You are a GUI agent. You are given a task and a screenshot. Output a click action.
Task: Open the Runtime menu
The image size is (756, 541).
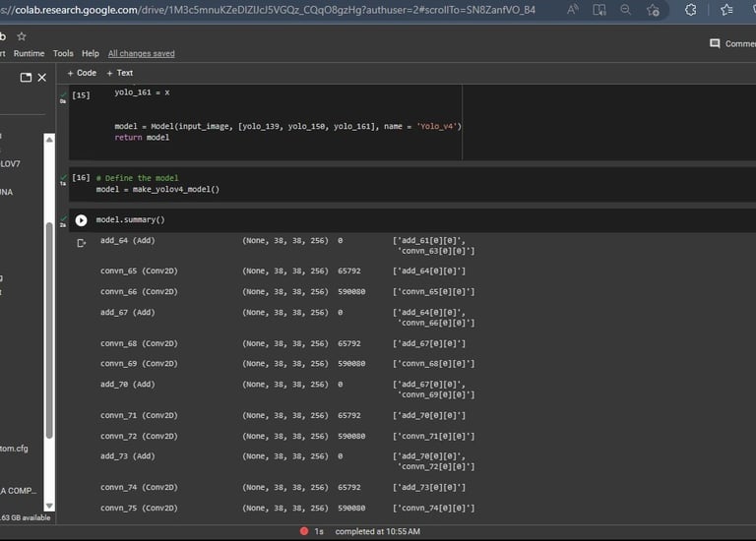[29, 53]
